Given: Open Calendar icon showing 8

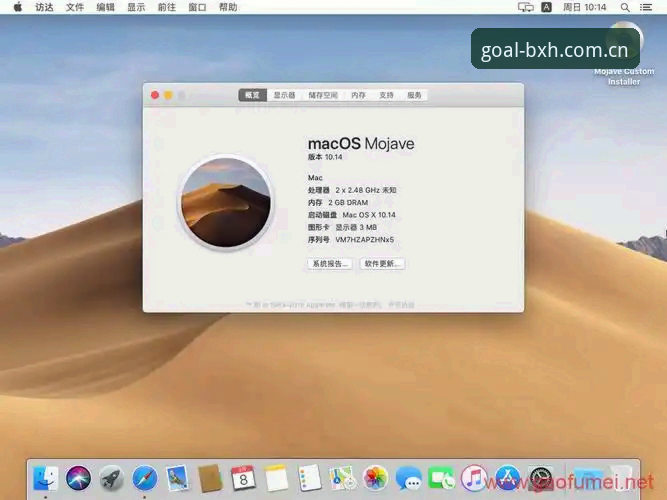Looking at the screenshot, I should tap(243, 478).
